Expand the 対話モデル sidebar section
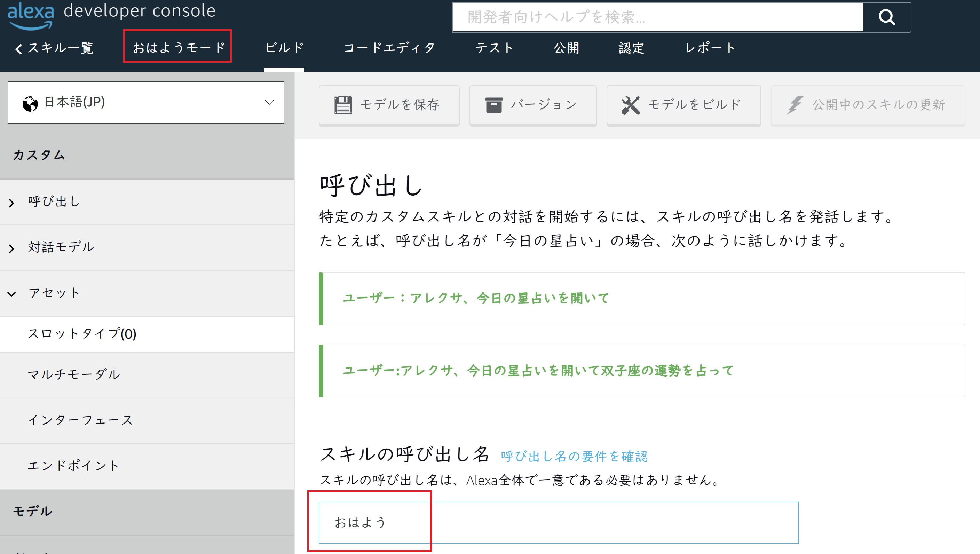This screenshot has width=980, height=554. [61, 247]
